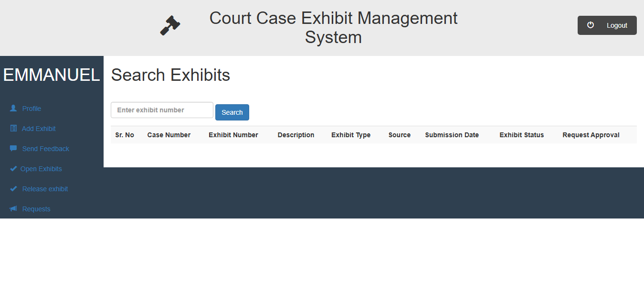Focus the Enter exhibit number field

(162, 110)
